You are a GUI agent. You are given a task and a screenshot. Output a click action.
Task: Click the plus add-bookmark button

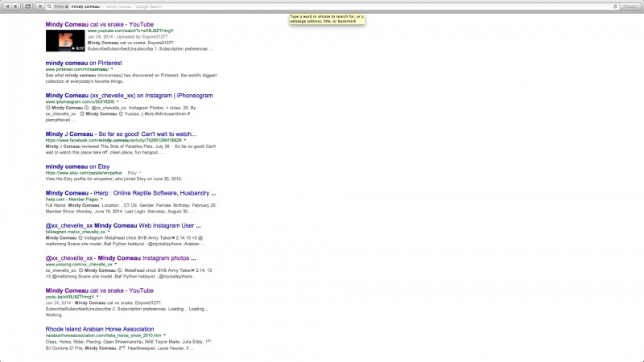pos(39,6)
